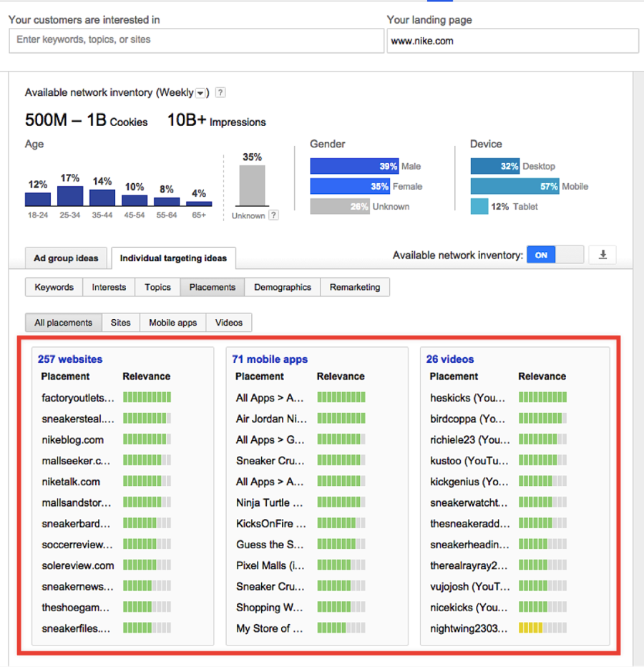Click help icon next to Weekly
Viewport: 644px width, 667px height.
coord(220,92)
